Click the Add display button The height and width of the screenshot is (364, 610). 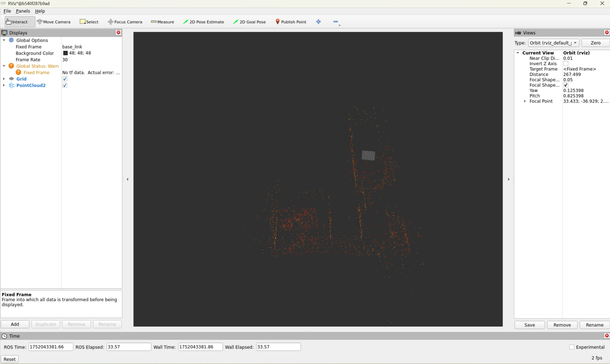(15, 324)
